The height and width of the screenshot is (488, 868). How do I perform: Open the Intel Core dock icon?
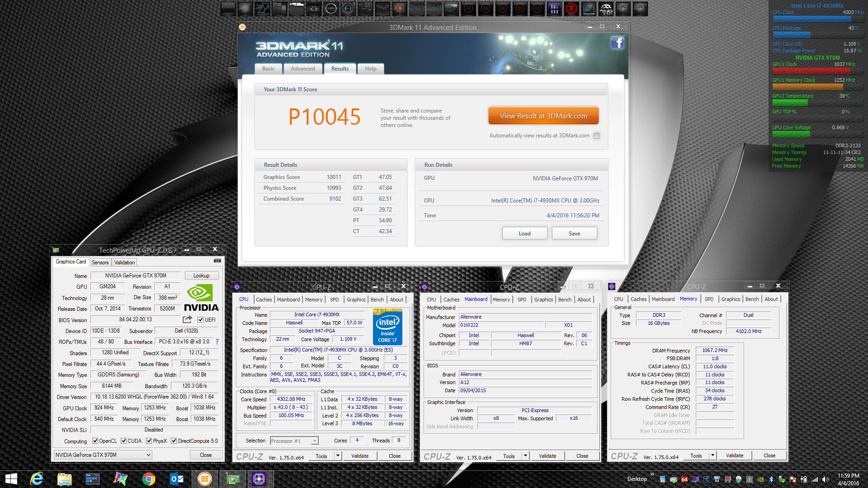589,8
